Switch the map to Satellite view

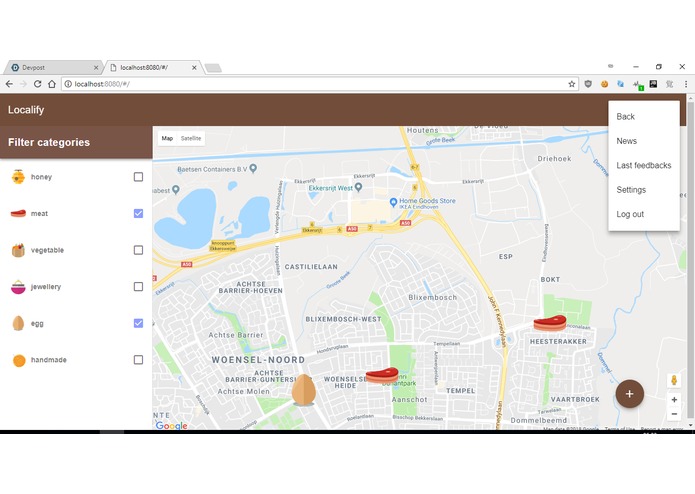(191, 138)
